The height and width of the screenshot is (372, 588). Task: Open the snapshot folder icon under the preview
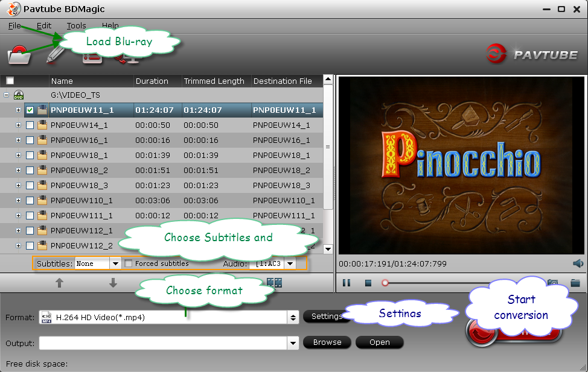[575, 283]
